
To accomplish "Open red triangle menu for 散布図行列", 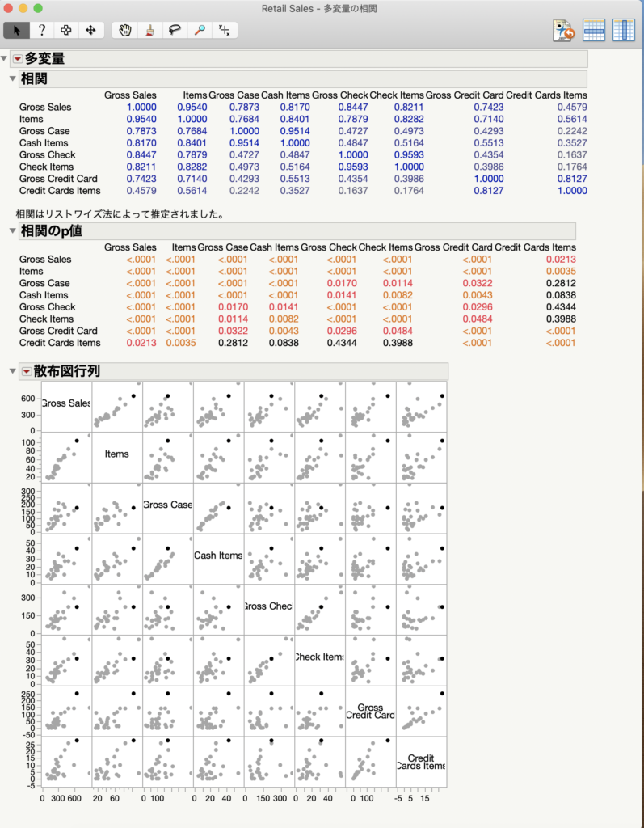I will (26, 371).
